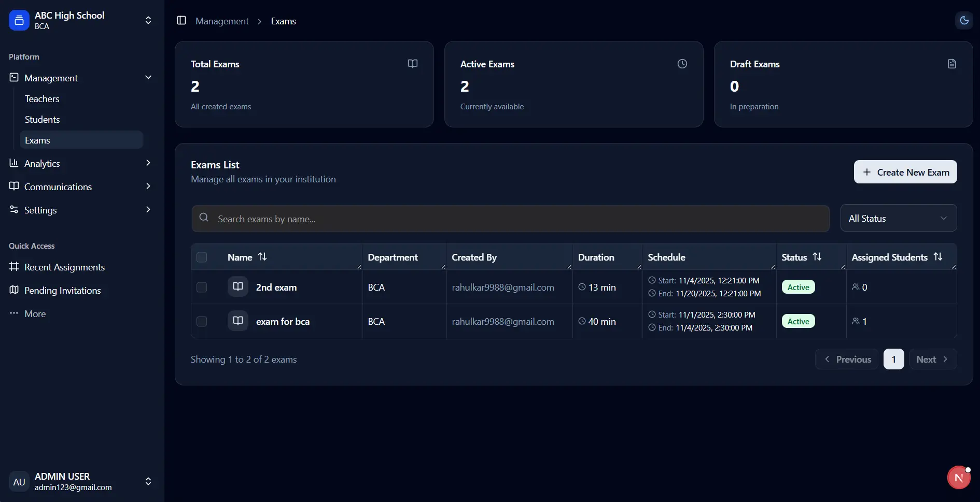Open Teachers in the Management menu

click(42, 99)
